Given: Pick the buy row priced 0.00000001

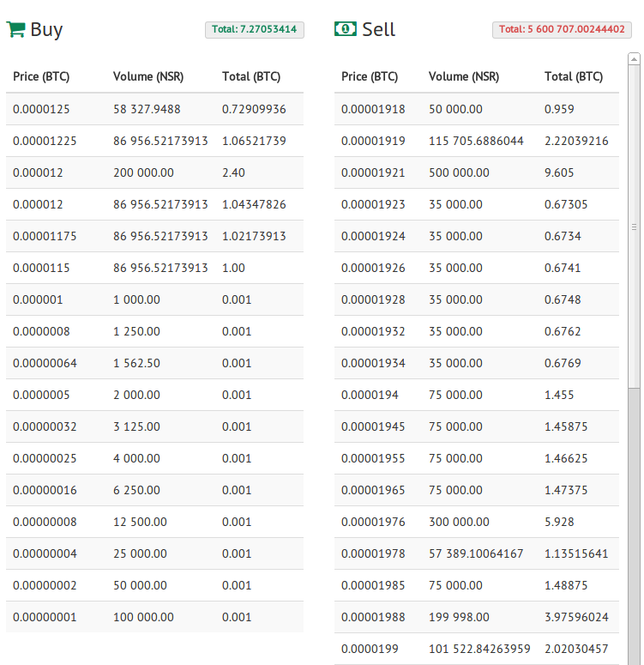Looking at the screenshot, I should tap(154, 617).
